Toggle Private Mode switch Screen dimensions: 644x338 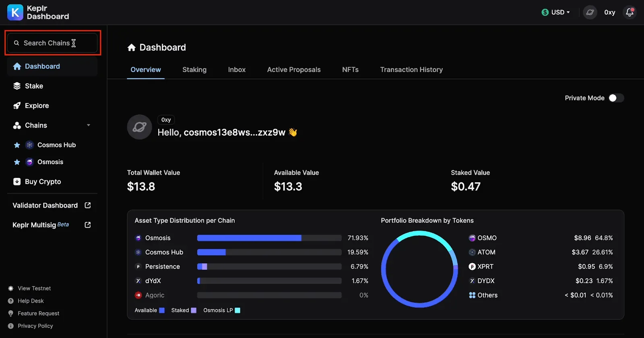coord(616,98)
